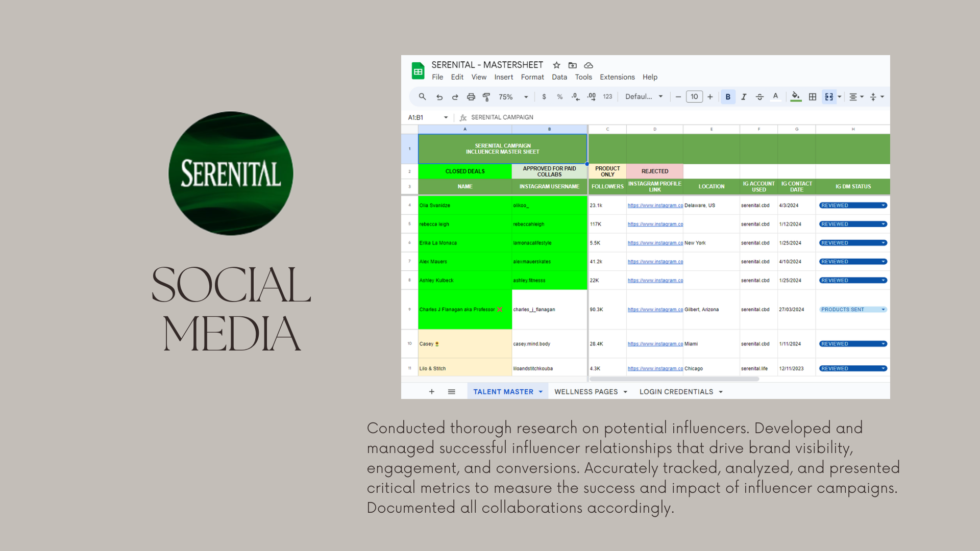Toggle the merge cells button

coord(829,97)
